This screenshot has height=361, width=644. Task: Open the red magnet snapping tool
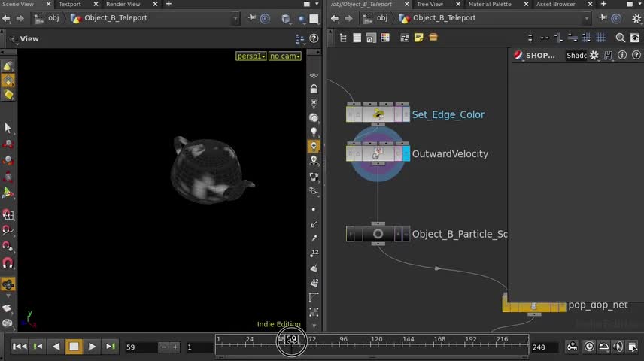8,262
